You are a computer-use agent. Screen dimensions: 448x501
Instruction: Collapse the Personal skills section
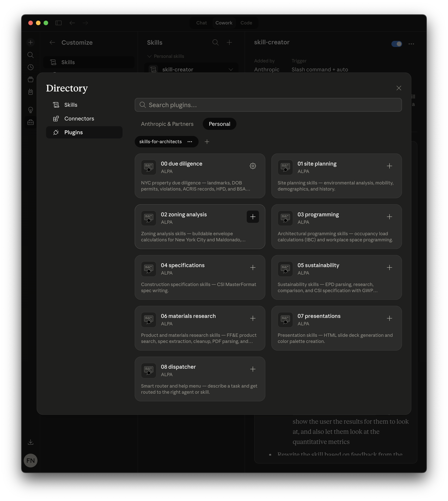(149, 56)
